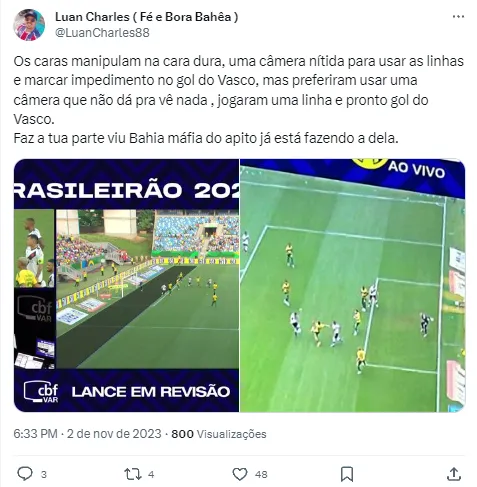This screenshot has height=487, width=477.
Task: Click LANCE EM REVISÃO banner in image
Action: pos(151,391)
